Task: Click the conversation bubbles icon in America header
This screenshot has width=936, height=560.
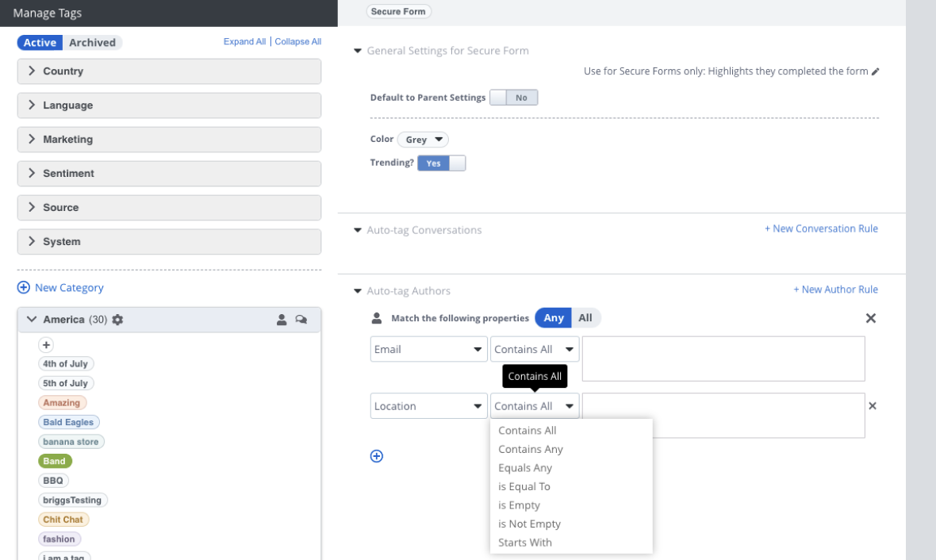Action: coord(301,320)
